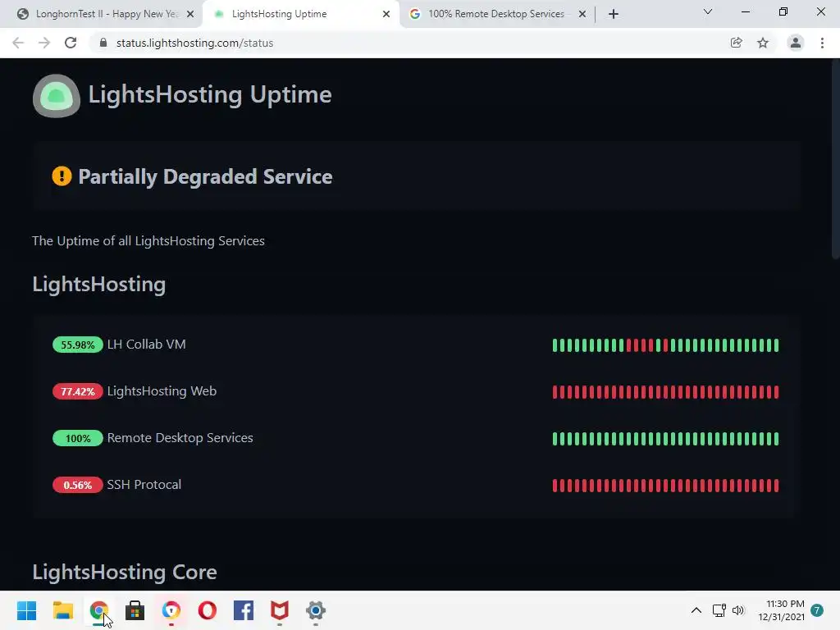This screenshot has height=630, width=840.
Task: Open the Chrome profile avatar
Action: pos(796,43)
